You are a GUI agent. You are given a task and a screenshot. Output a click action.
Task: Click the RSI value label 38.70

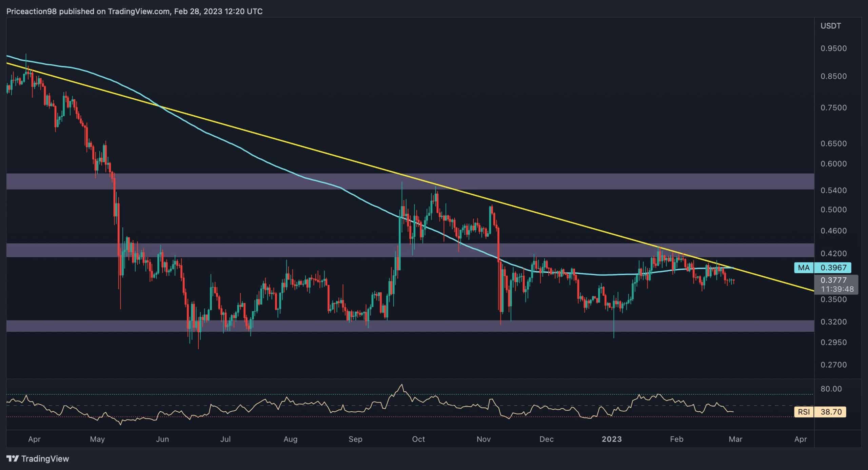tap(831, 412)
